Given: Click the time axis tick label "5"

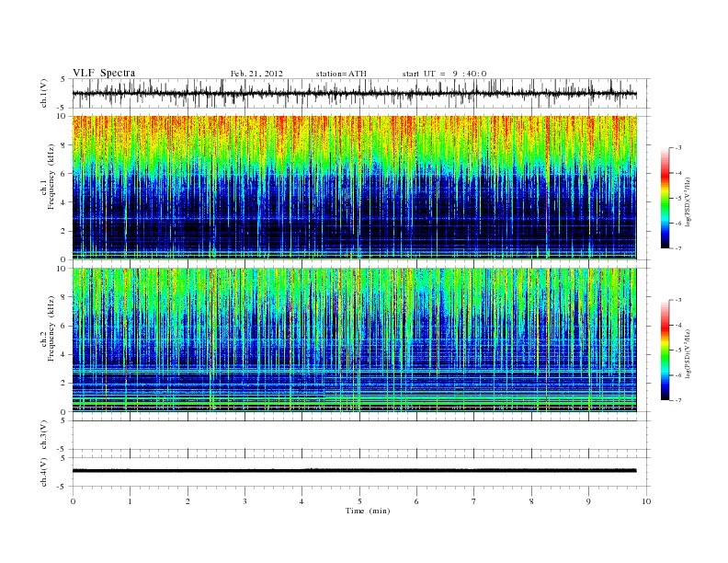Looking at the screenshot, I should [359, 501].
